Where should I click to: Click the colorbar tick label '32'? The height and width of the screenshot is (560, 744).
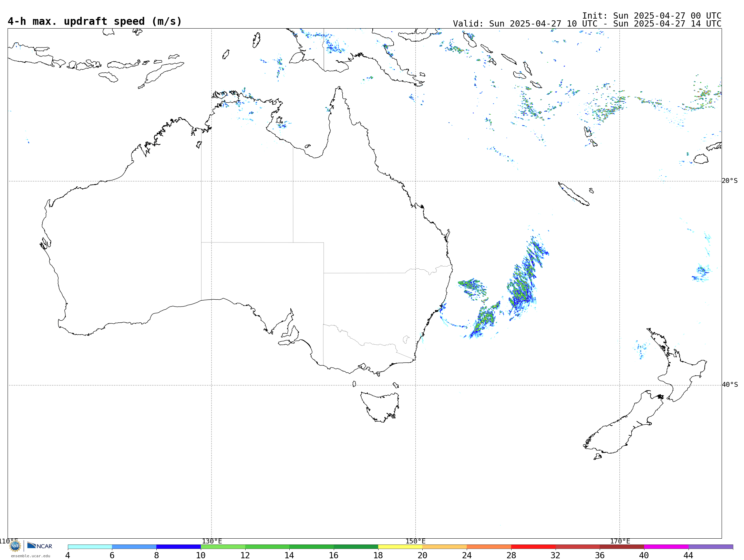pyautogui.click(x=556, y=556)
